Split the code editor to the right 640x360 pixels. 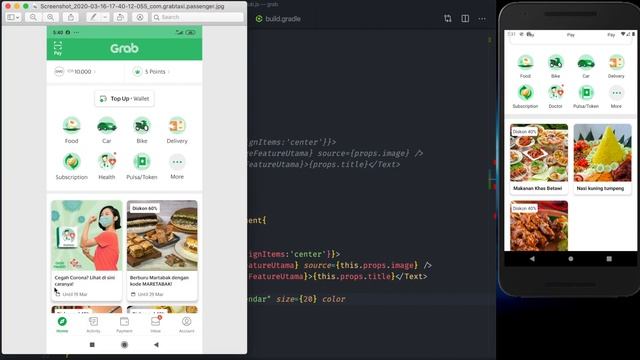[x=465, y=18]
